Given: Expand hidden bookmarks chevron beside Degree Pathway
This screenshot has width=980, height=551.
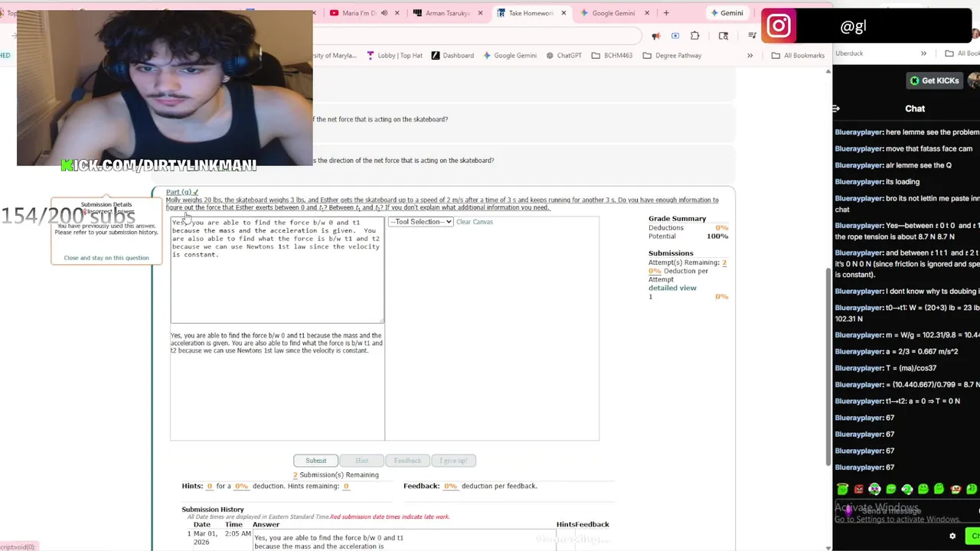Looking at the screenshot, I should (x=750, y=55).
